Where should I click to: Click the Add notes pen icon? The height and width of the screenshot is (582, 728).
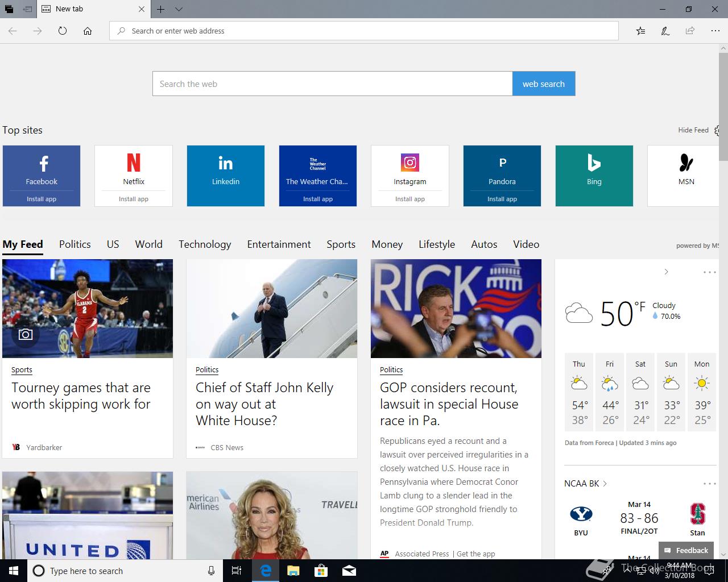click(665, 31)
